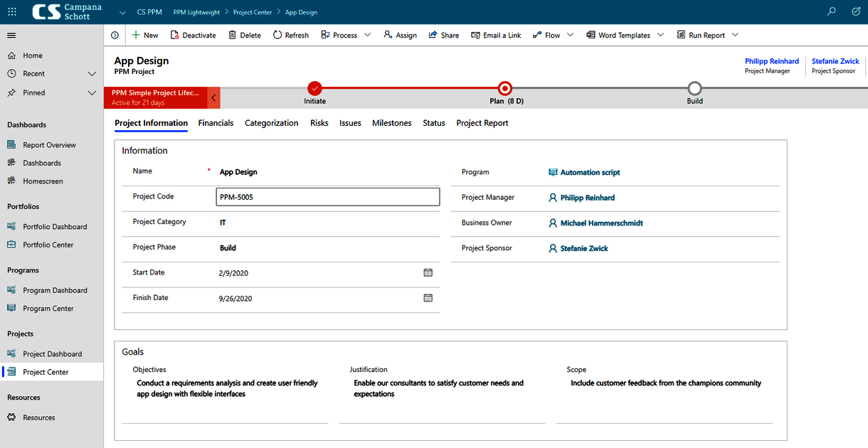
Task: Click the Process command
Action: point(339,35)
